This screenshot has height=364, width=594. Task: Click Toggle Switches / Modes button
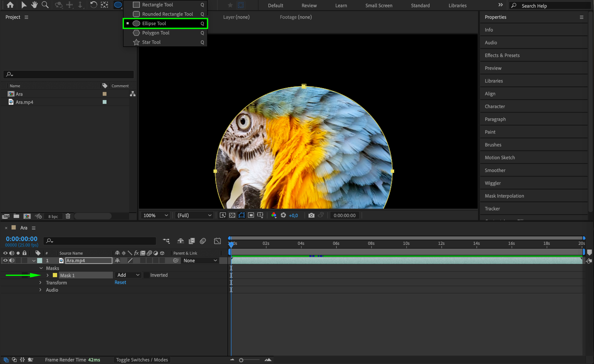click(x=142, y=360)
